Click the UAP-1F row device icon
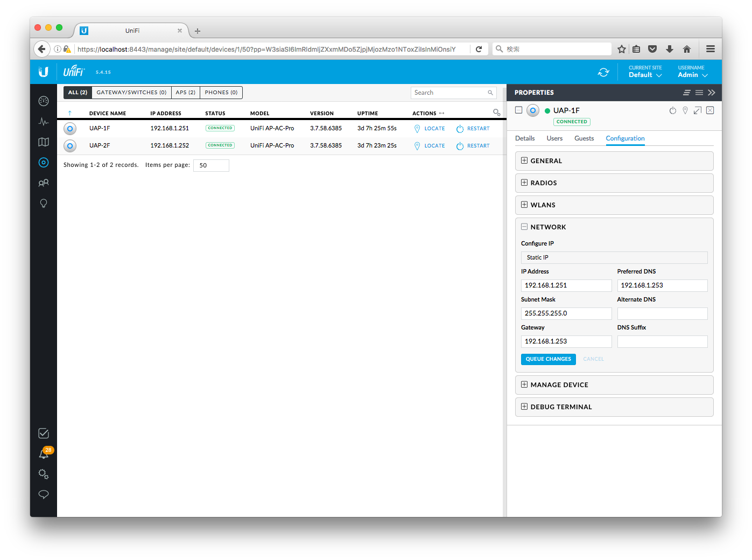752x560 pixels. [70, 129]
